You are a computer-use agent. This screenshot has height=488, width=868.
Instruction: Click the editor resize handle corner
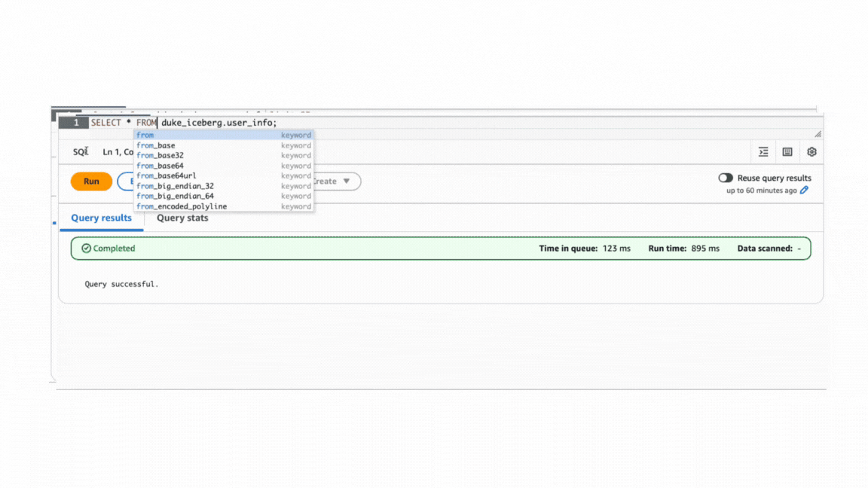[818, 134]
